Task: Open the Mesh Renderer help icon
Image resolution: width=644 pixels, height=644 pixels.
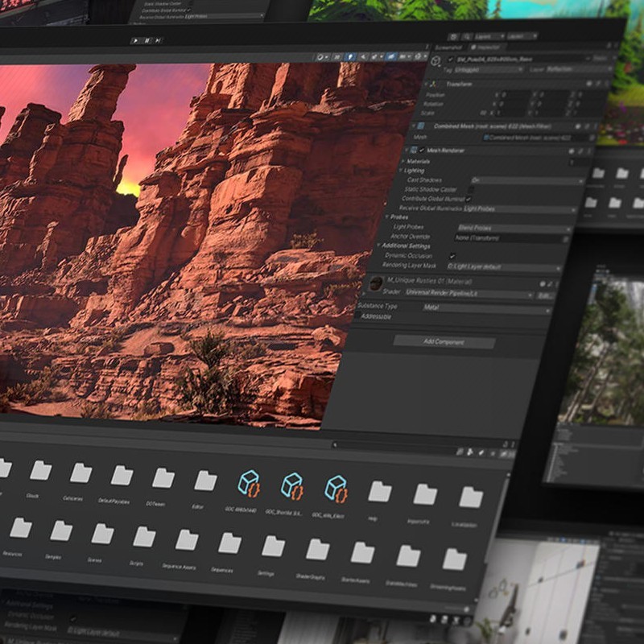Action: coord(572,151)
